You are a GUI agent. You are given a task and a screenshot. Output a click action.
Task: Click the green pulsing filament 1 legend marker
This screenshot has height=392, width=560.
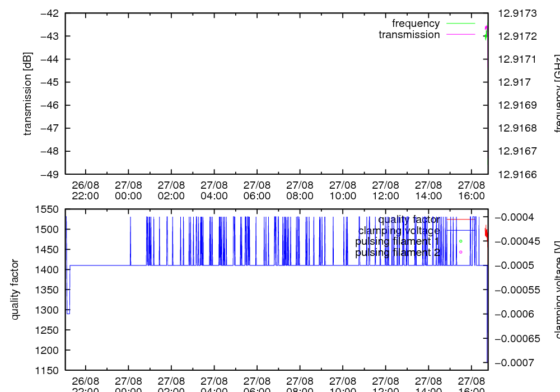(x=461, y=241)
